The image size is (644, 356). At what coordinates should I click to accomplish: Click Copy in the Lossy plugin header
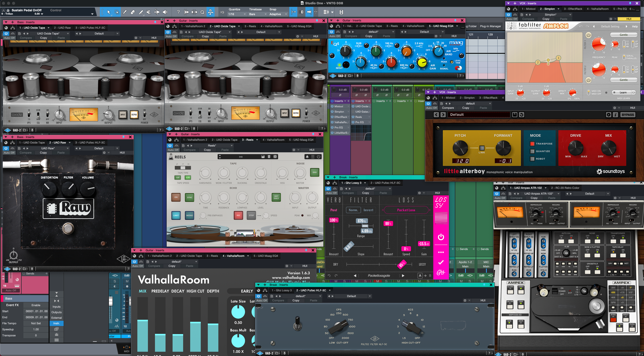[x=366, y=193]
